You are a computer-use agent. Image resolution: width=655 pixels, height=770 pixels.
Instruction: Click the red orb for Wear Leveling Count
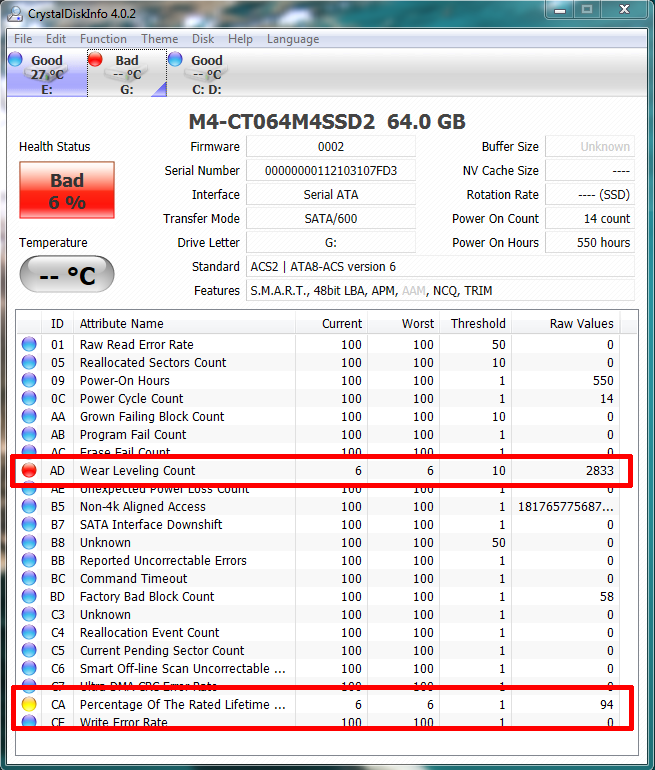(x=29, y=470)
